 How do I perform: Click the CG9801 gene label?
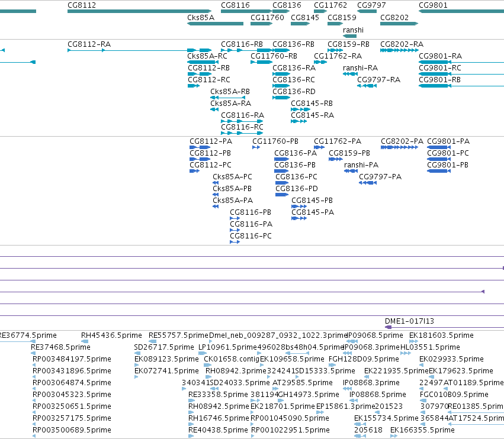pos(433,5)
